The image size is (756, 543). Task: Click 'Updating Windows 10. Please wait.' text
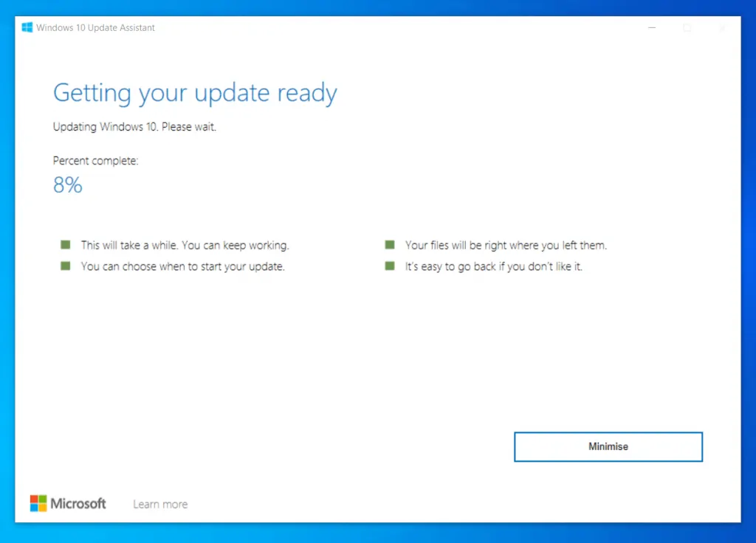134,127
